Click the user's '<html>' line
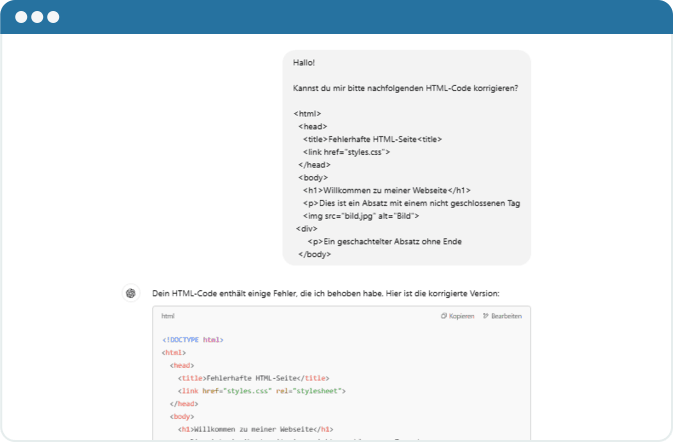673x442 pixels. click(307, 114)
